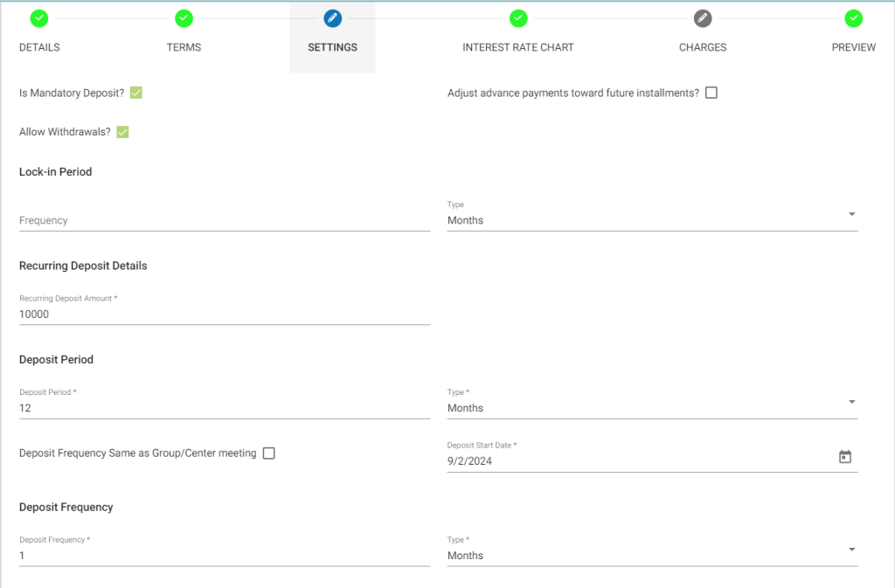Check Deposit Frequency Same as Group/Center meeting
The image size is (895, 588).
pos(269,453)
